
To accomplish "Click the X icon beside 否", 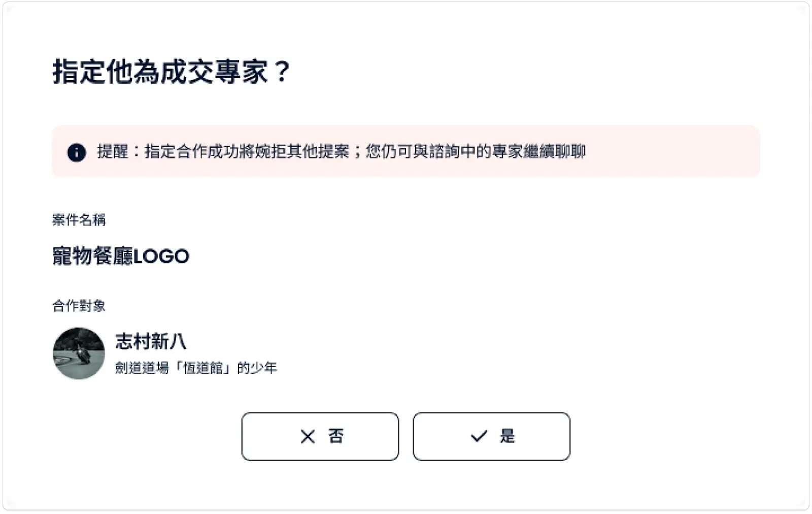I will point(308,437).
